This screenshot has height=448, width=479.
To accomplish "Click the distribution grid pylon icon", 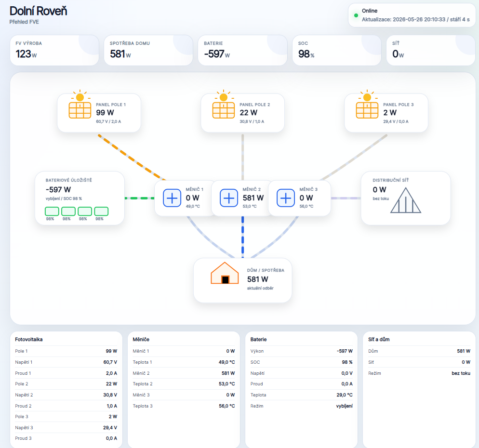I will [x=405, y=200].
